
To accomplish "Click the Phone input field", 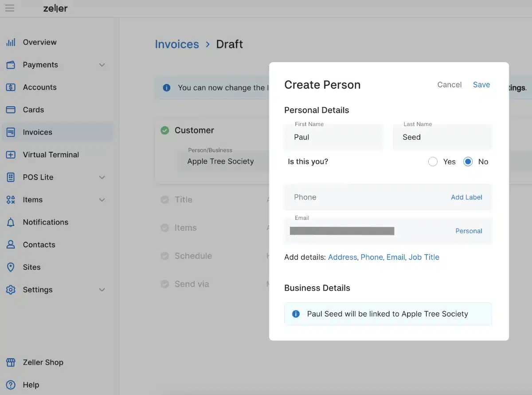I will click(x=388, y=197).
